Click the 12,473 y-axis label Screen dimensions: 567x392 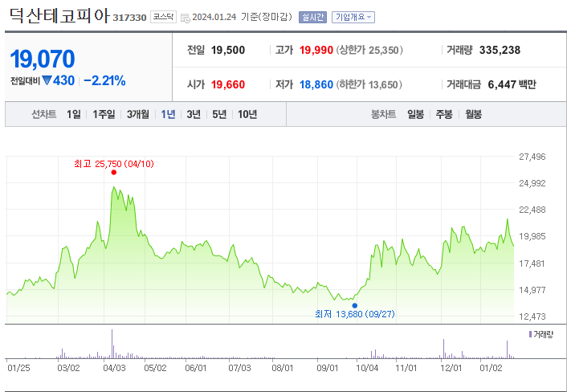coord(532,316)
